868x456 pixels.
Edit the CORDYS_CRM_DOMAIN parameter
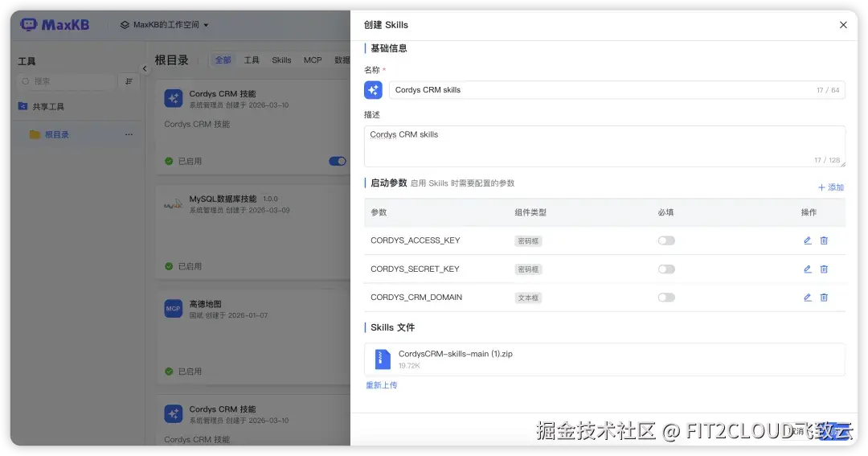pyautogui.click(x=808, y=298)
